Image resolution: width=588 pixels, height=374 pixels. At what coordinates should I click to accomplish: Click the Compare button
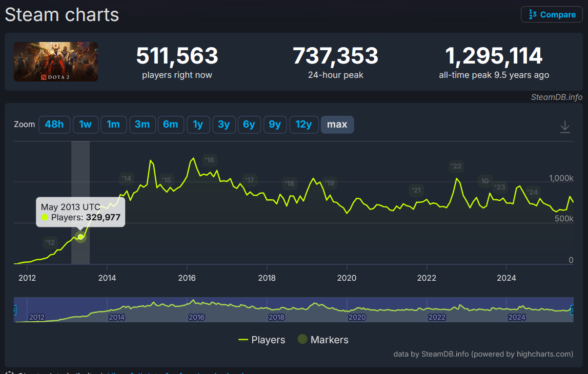[x=552, y=15]
